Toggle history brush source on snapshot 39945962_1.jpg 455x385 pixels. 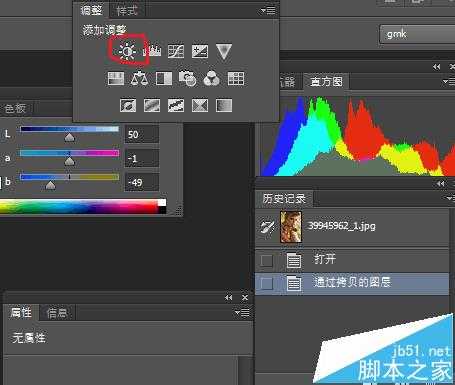pyautogui.click(x=267, y=227)
